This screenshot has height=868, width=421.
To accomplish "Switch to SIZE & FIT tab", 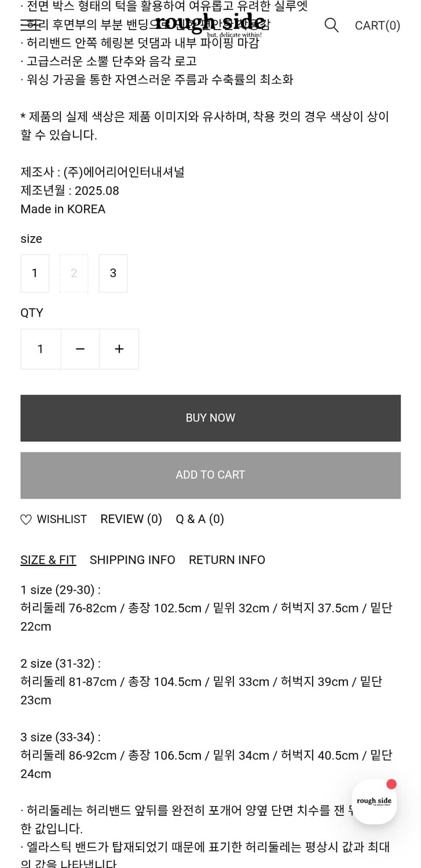I will click(x=48, y=560).
